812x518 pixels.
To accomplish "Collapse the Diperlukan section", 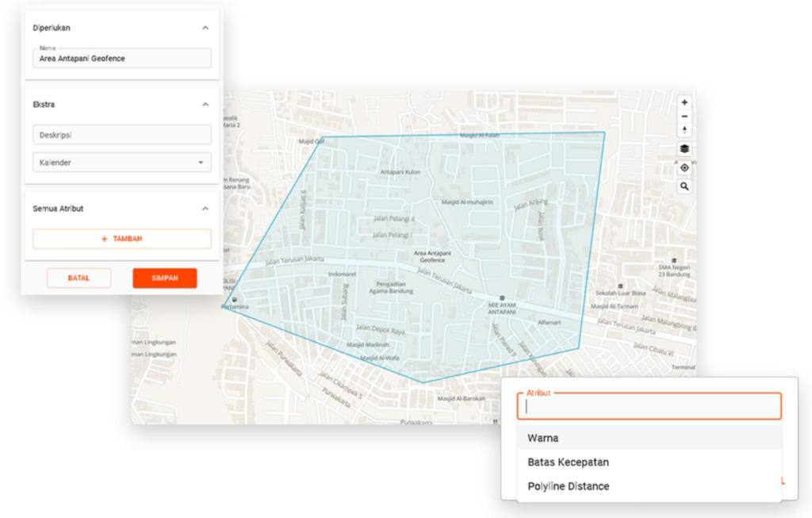I will (205, 28).
